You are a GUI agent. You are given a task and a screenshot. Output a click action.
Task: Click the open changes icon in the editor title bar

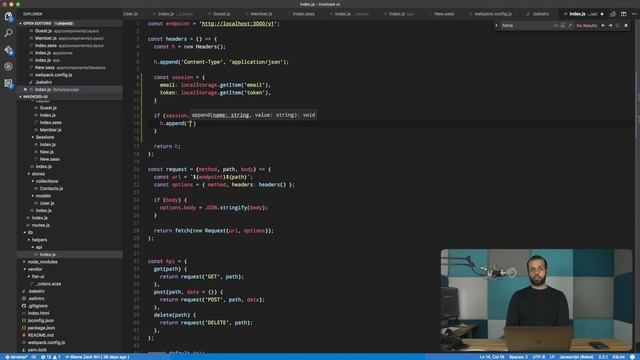(x=613, y=14)
